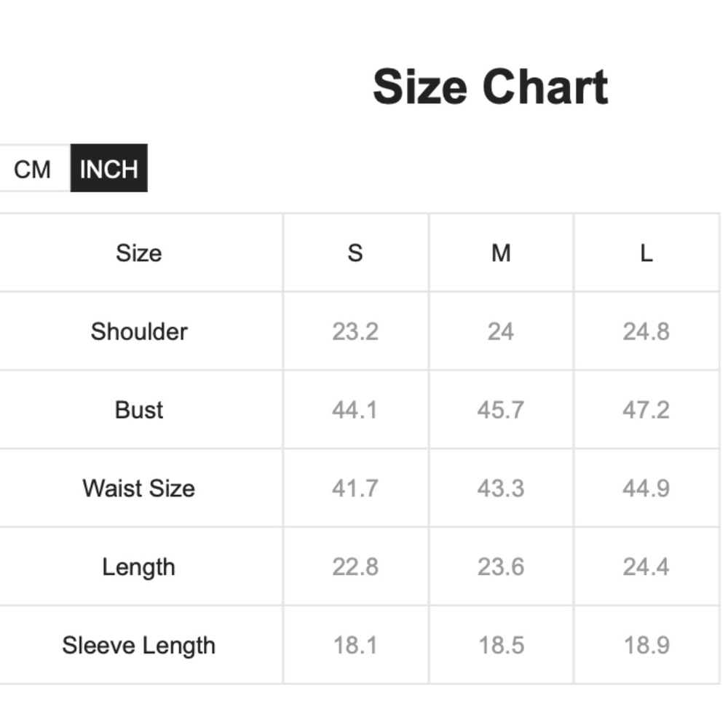The width and height of the screenshot is (728, 728).
Task: Select the INCH unit toggle
Action: tap(108, 169)
